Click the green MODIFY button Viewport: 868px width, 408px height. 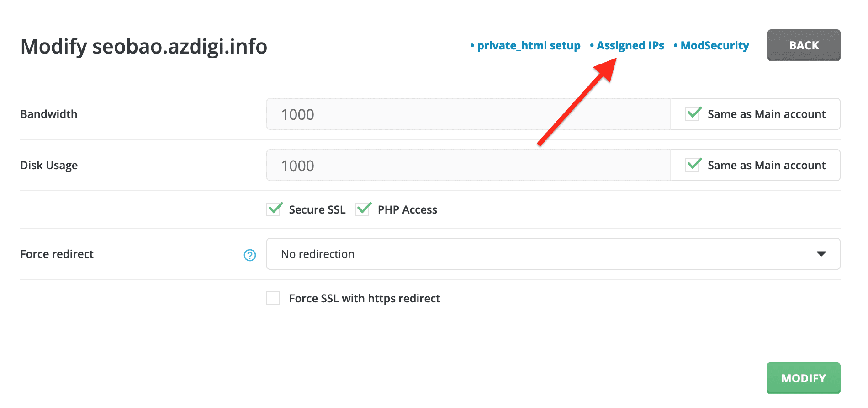(803, 378)
